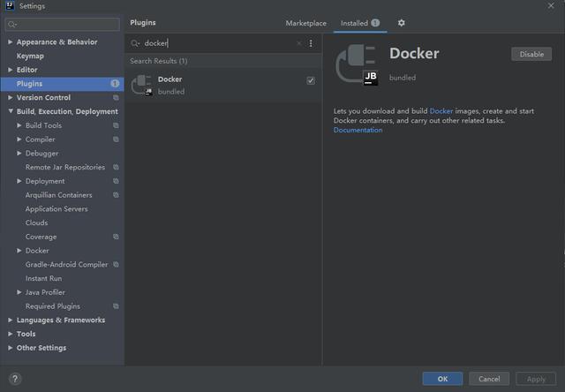Open Remote Jar Repositories settings
The height and width of the screenshot is (392, 565).
point(64,167)
